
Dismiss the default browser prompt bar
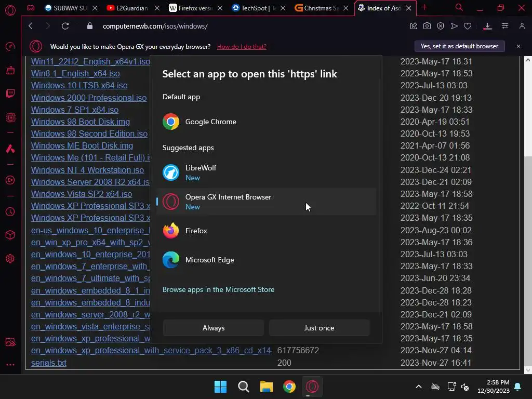point(518,46)
